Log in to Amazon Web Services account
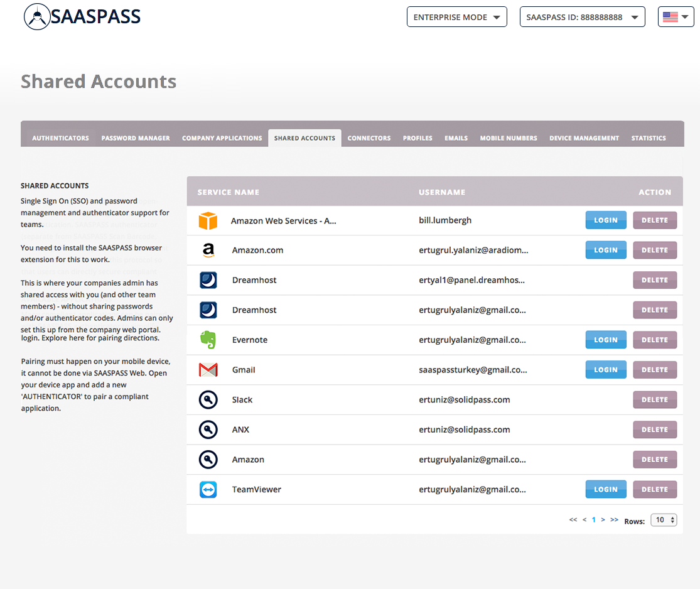The image size is (700, 589). [x=606, y=220]
